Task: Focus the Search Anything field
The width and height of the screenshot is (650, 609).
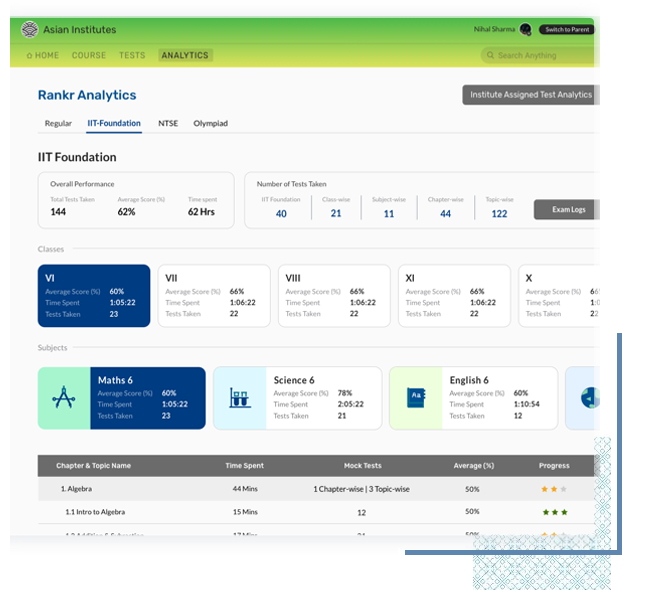Action: pyautogui.click(x=539, y=55)
